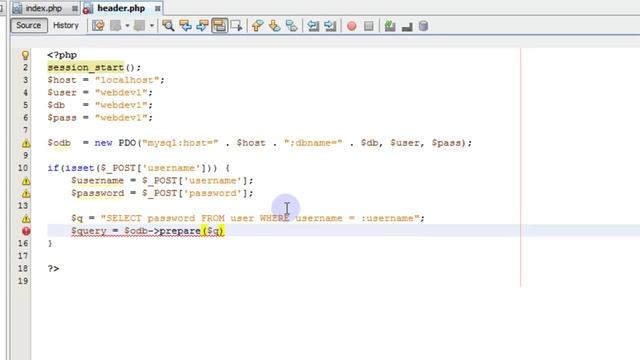Click the $db variable on line 5
Screen dimensions: 640x360
click(56, 105)
